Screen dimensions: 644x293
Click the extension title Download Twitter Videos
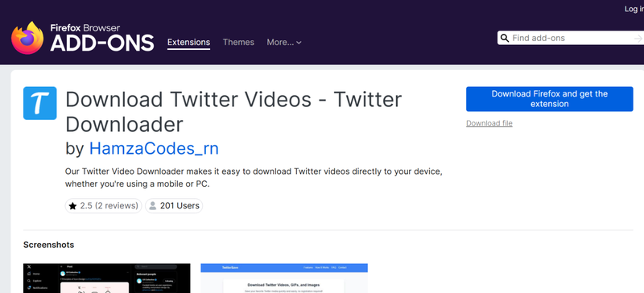point(233,112)
